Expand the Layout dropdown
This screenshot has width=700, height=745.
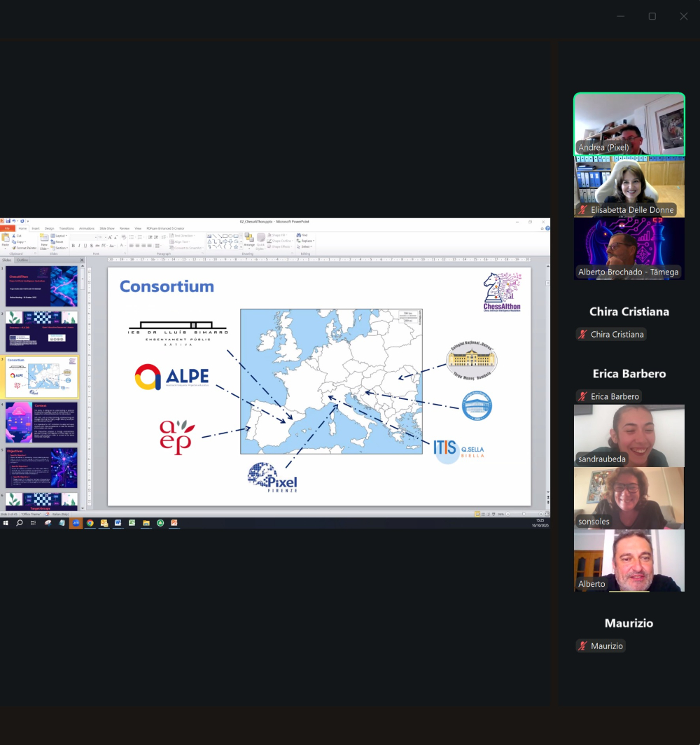60,236
